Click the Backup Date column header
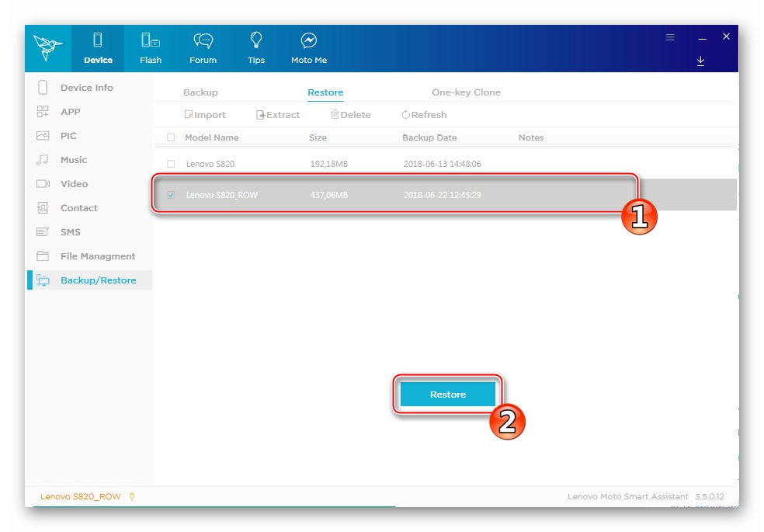The width and height of the screenshot is (764, 532). 429,137
